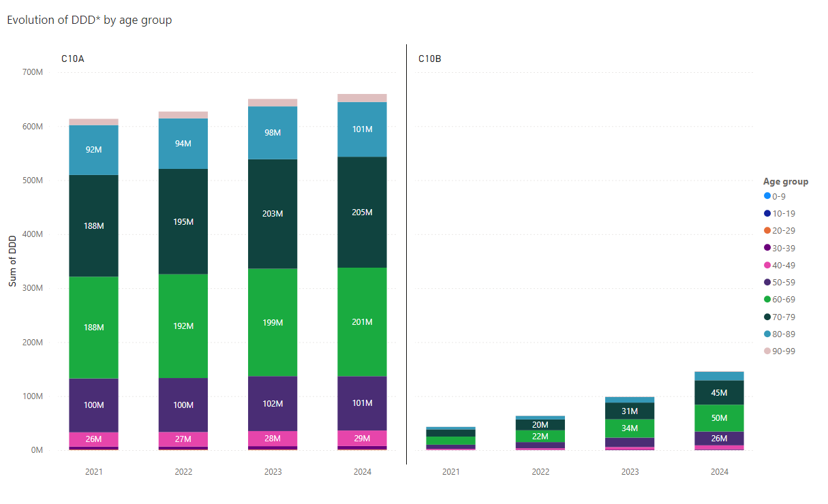Select the 26M purple segment in C10B 2024
The height and width of the screenshot is (504, 828).
click(719, 438)
